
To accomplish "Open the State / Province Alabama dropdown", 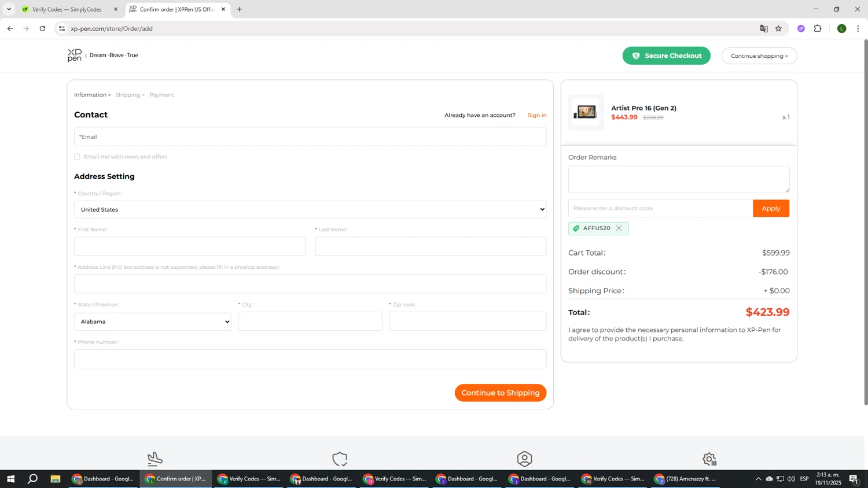I will 153,321.
